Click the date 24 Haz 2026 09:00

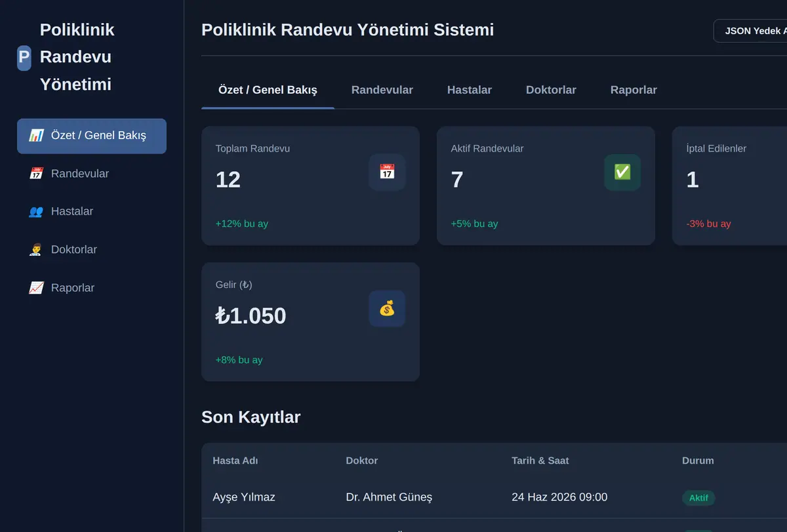pos(559,497)
